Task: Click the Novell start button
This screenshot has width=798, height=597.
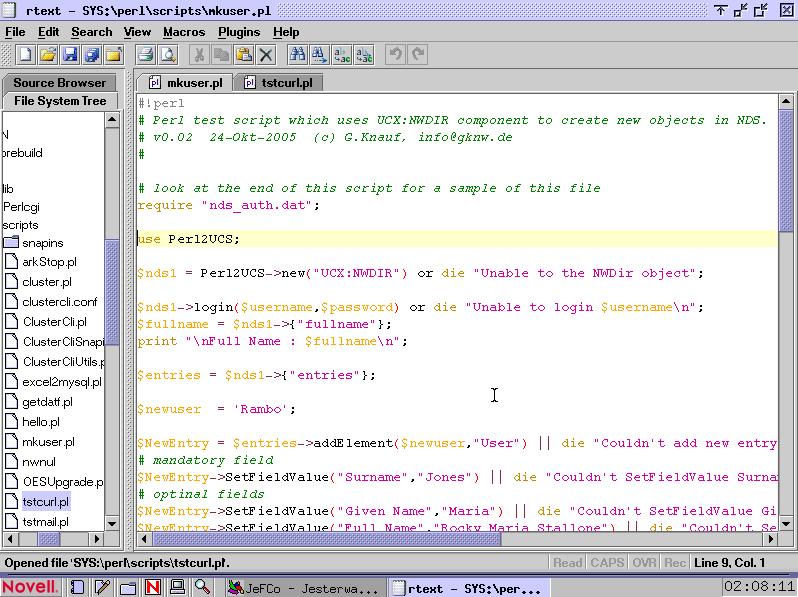Action: pyautogui.click(x=30, y=587)
